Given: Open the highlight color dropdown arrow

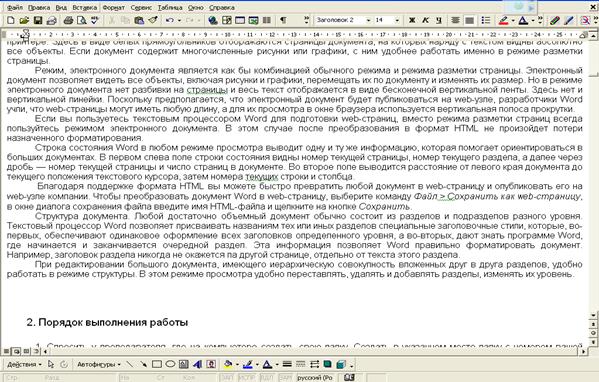Looking at the screenshot, I should point(513,21).
